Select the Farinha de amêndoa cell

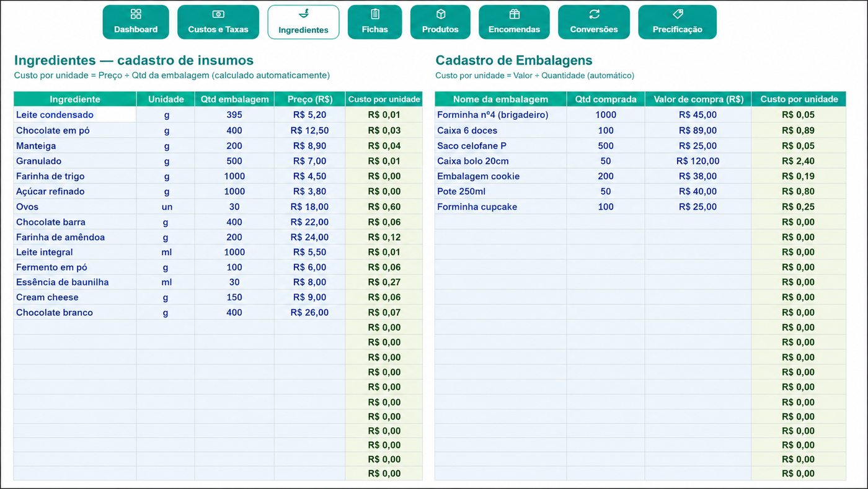click(x=75, y=237)
